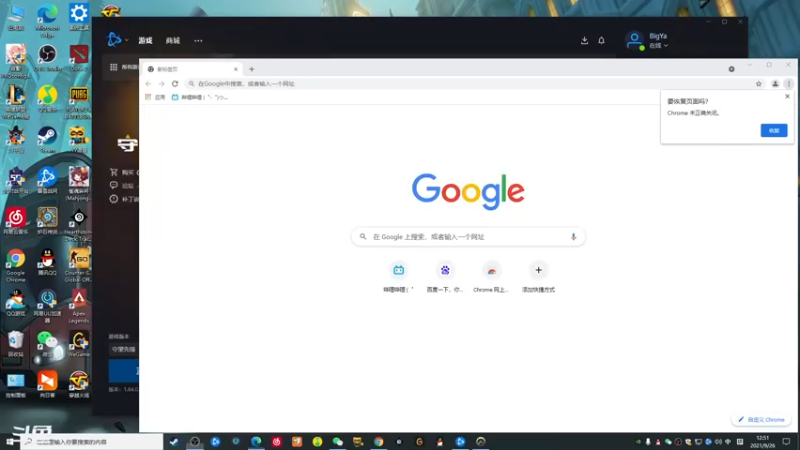Open the taskbar clock and date

click(762, 441)
